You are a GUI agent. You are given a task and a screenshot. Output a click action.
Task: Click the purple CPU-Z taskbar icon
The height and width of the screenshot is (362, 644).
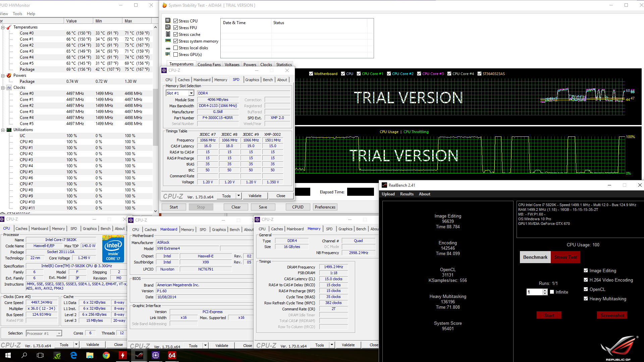pos(156,355)
